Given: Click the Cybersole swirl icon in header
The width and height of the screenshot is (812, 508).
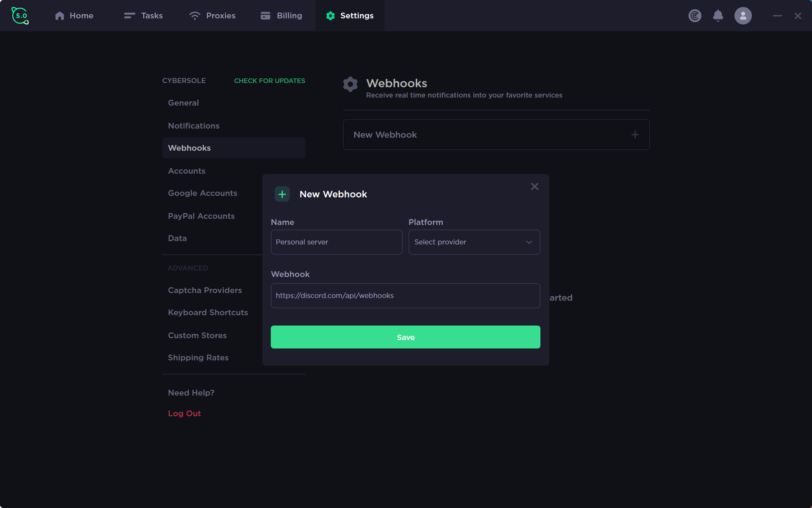Looking at the screenshot, I should 695,16.
